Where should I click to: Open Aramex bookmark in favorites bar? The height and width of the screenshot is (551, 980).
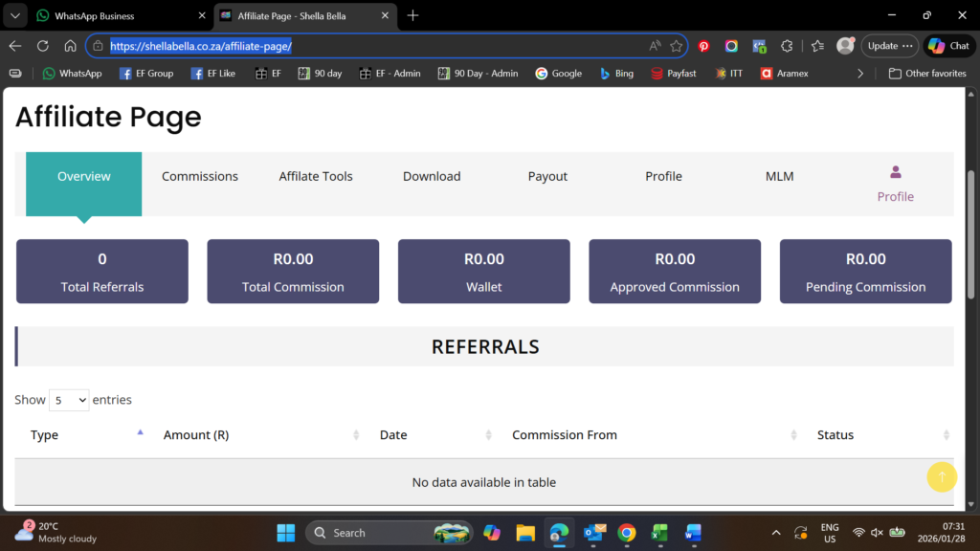click(784, 73)
